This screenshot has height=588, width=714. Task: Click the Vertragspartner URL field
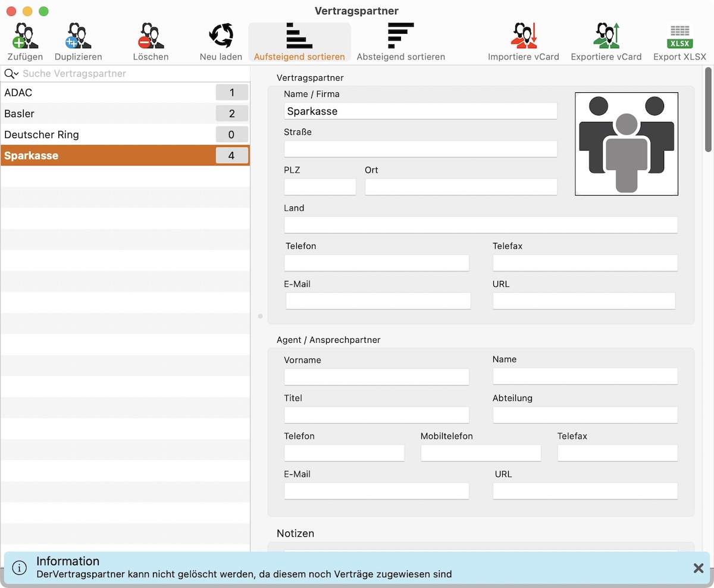(584, 301)
